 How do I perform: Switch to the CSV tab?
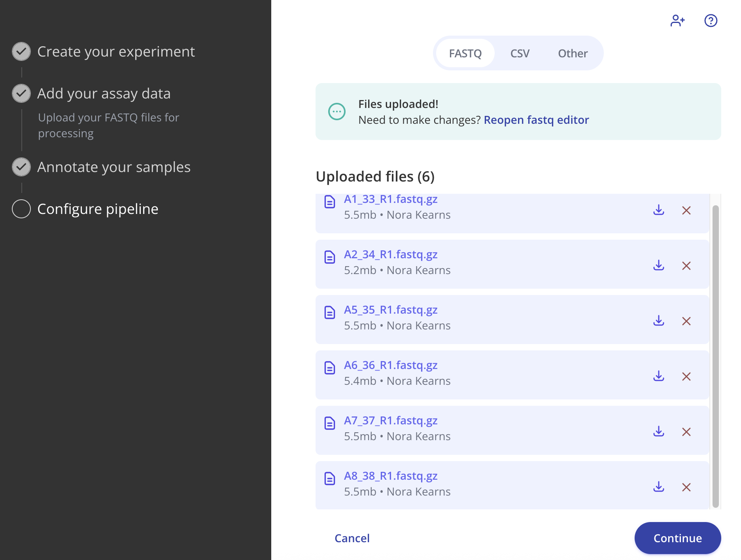pos(520,53)
